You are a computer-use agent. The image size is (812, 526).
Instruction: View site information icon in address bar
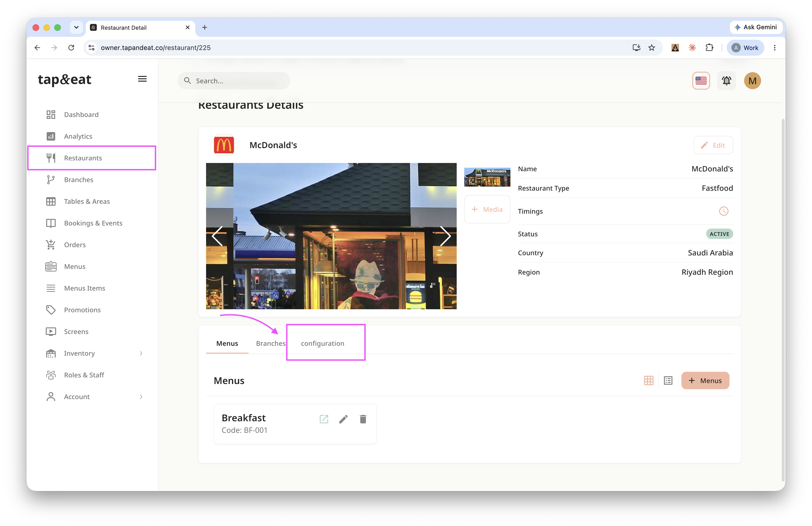(x=91, y=48)
